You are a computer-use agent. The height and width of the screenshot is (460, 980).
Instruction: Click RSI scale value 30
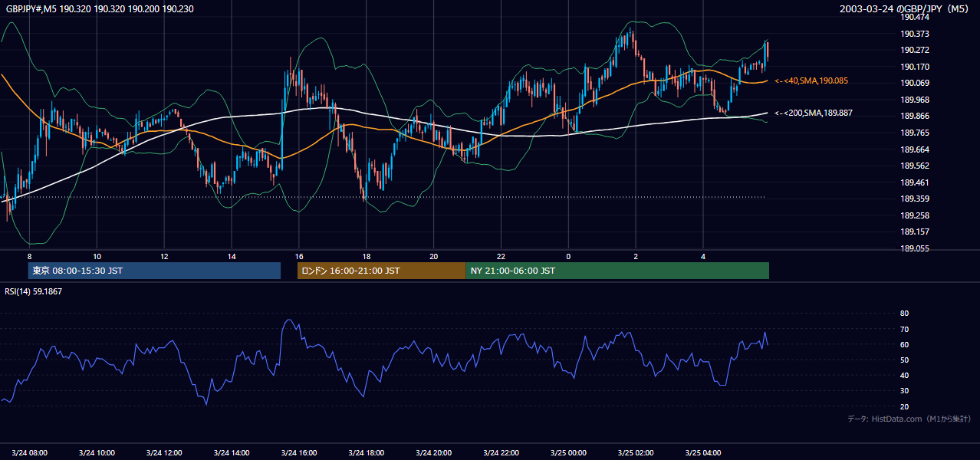tap(904, 391)
